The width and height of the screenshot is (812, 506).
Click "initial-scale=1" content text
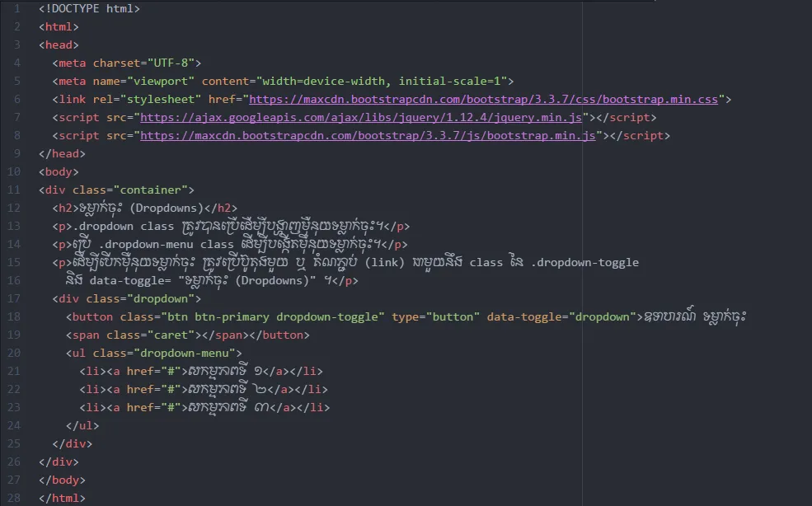tap(449, 81)
